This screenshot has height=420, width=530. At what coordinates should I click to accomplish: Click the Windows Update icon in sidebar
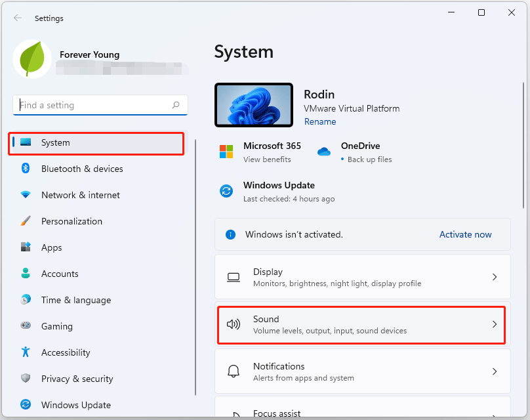click(26, 405)
